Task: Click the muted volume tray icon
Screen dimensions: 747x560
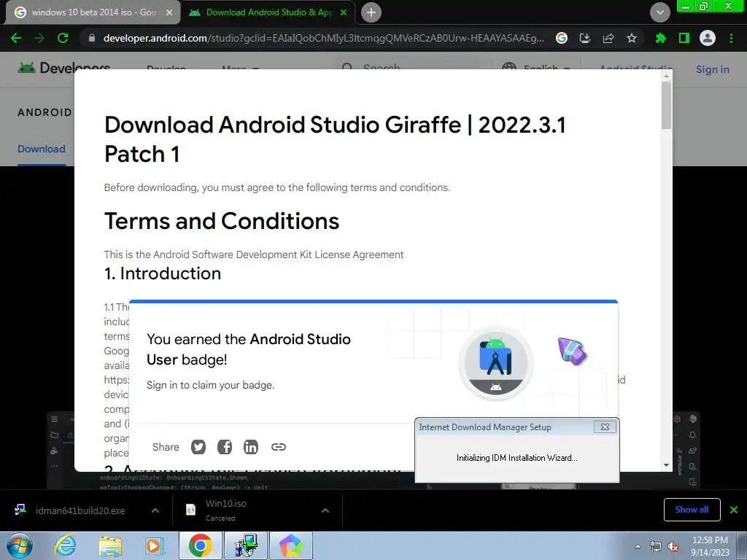Action: tap(673, 547)
